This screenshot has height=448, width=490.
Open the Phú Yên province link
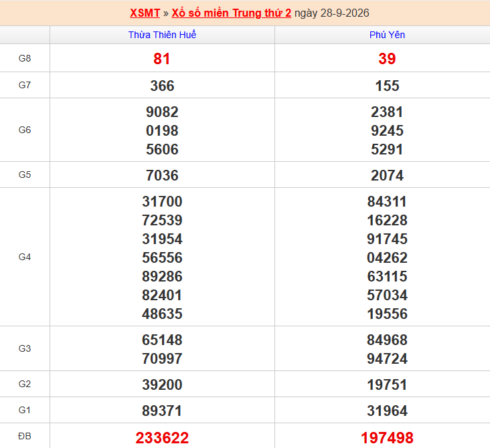click(387, 35)
